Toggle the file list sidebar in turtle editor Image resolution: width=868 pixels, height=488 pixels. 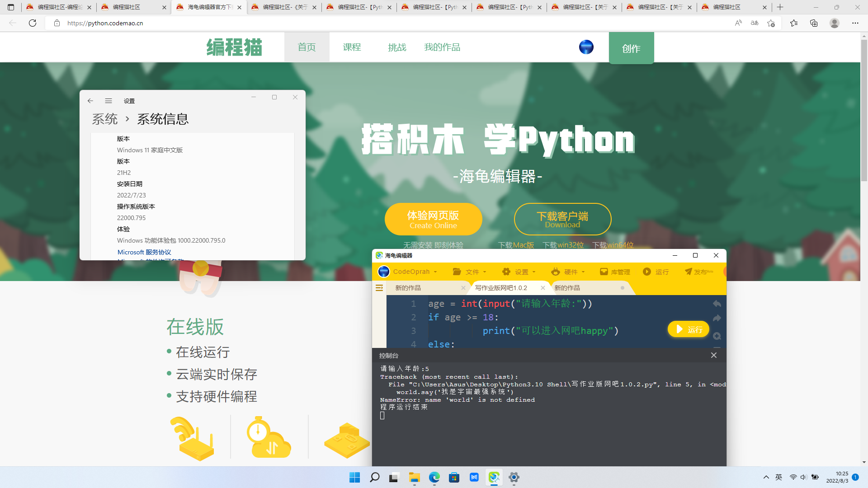pyautogui.click(x=379, y=288)
